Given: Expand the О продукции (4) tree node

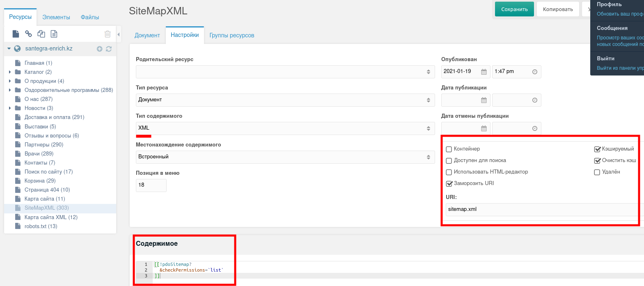Looking at the screenshot, I should click(x=10, y=81).
